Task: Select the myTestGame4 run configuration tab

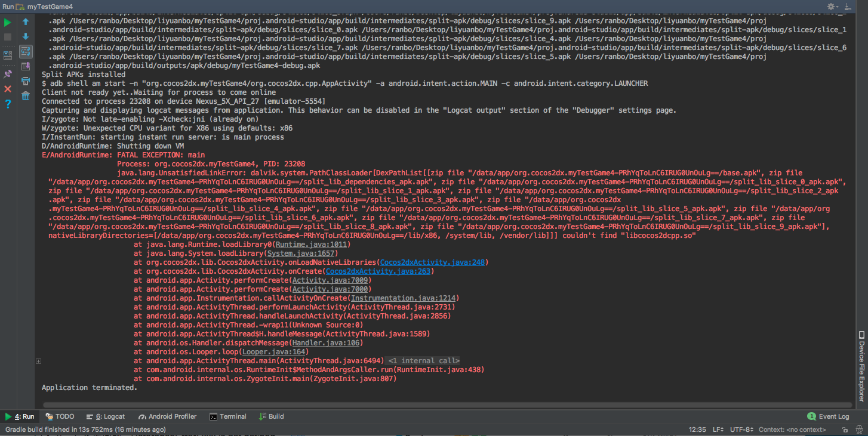Action: click(44, 6)
